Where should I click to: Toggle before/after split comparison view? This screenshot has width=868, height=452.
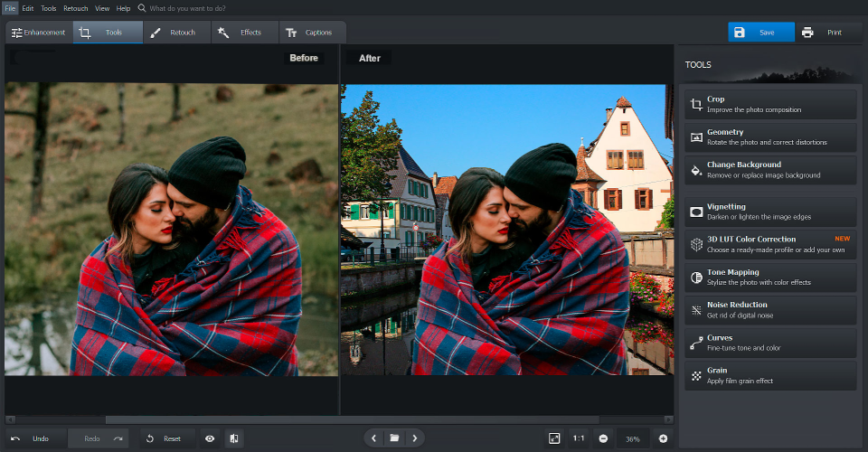(x=234, y=438)
